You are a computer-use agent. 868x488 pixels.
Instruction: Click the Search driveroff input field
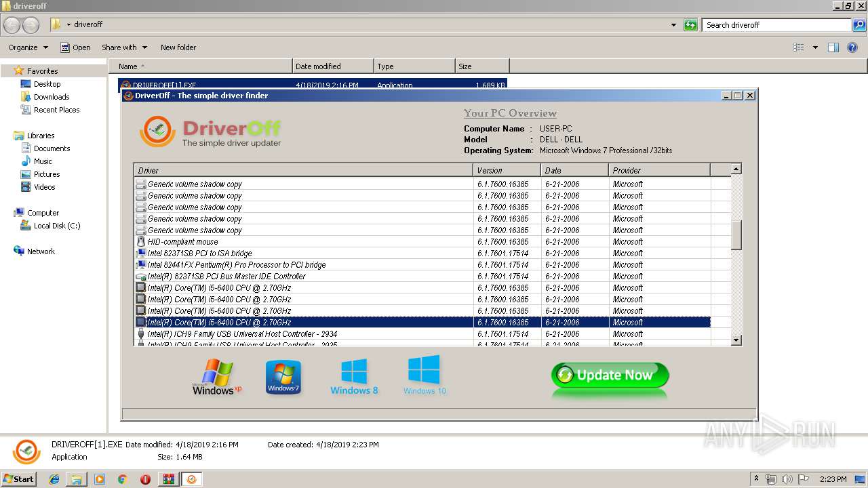(776, 25)
